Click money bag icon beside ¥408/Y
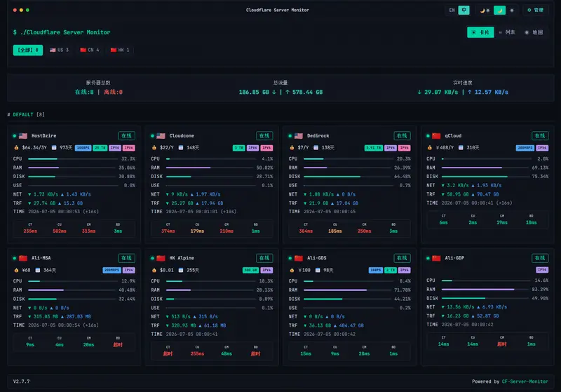 coord(429,148)
